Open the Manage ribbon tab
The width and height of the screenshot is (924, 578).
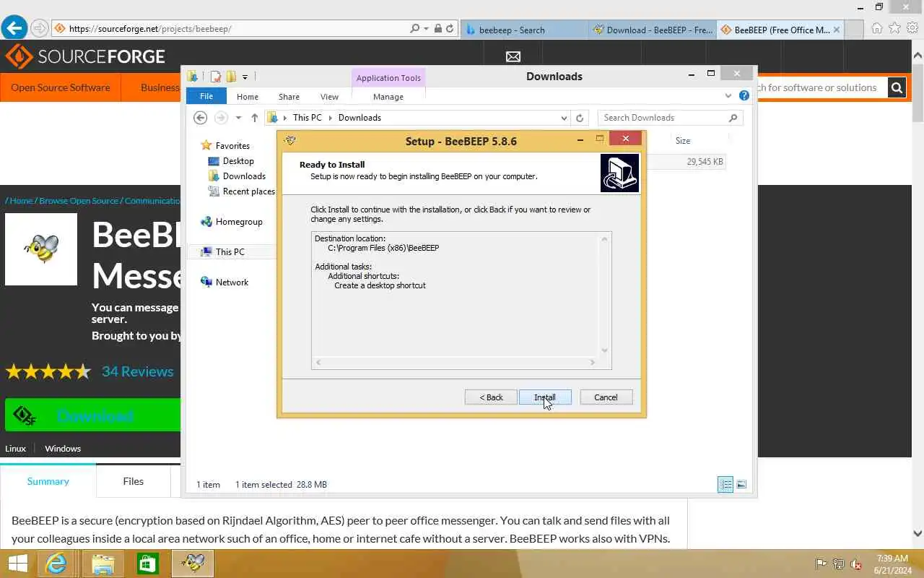tap(388, 96)
